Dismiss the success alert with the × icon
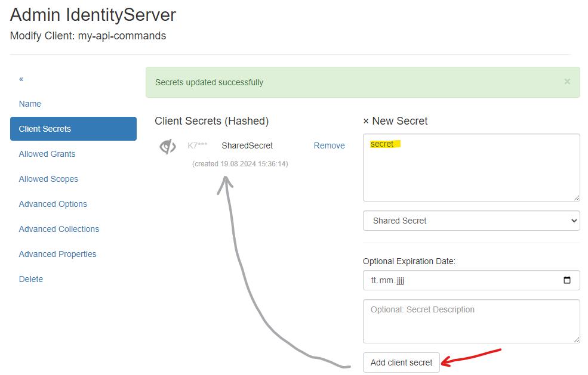This screenshot has width=588, height=375. (567, 82)
